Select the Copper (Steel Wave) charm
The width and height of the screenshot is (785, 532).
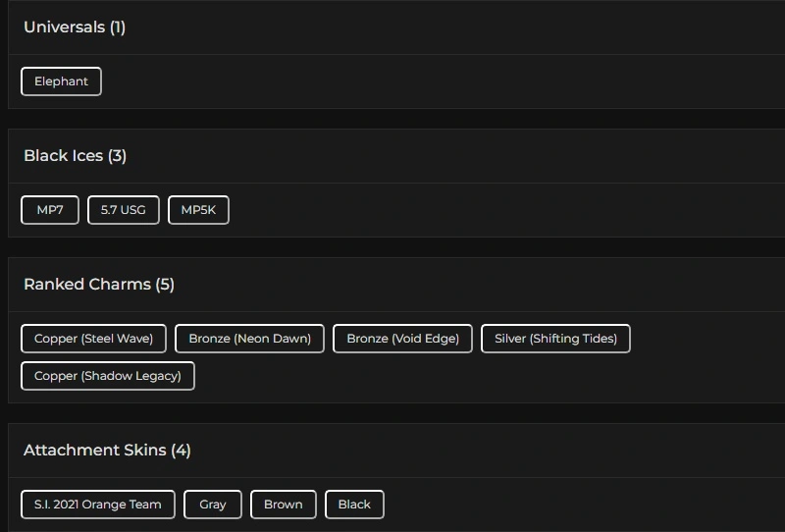coord(93,339)
